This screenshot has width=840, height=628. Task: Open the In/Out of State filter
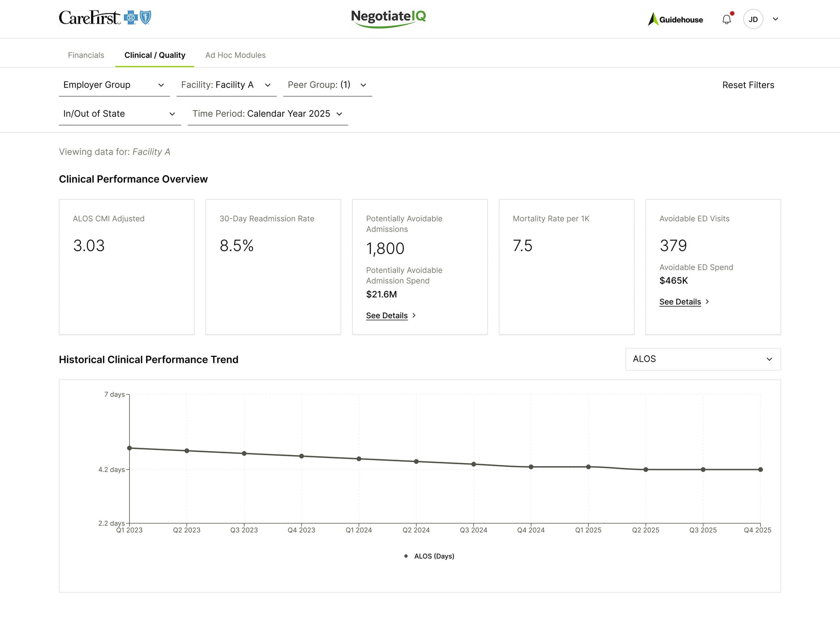point(119,113)
